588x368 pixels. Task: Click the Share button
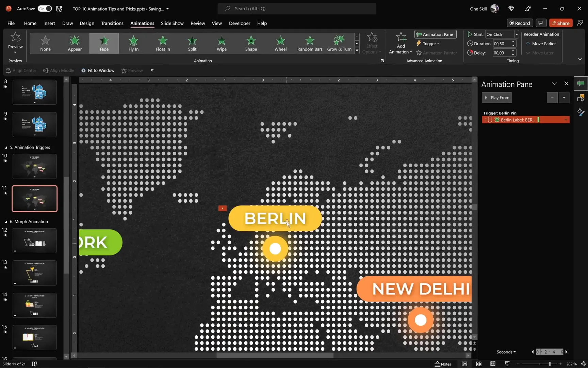click(x=560, y=23)
